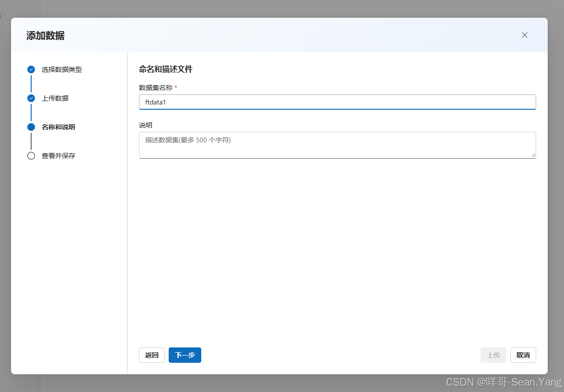Click the 返回 button
This screenshot has width=564, height=392.
[x=152, y=355]
